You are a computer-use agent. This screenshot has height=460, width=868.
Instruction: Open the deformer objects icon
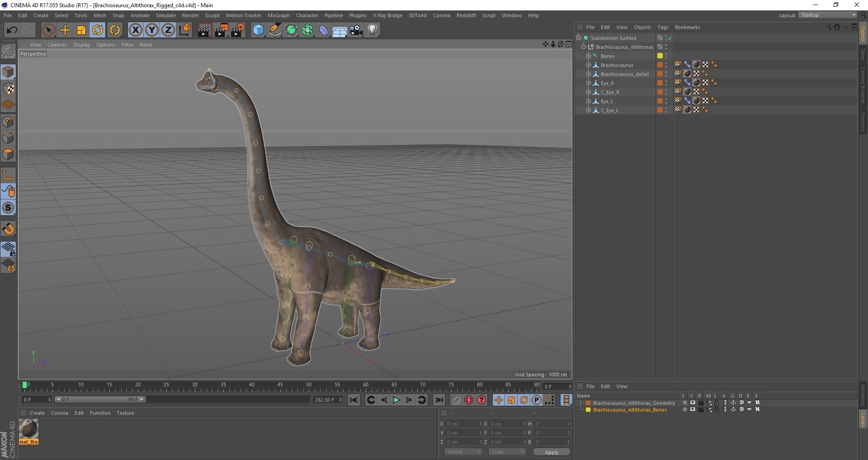324,30
